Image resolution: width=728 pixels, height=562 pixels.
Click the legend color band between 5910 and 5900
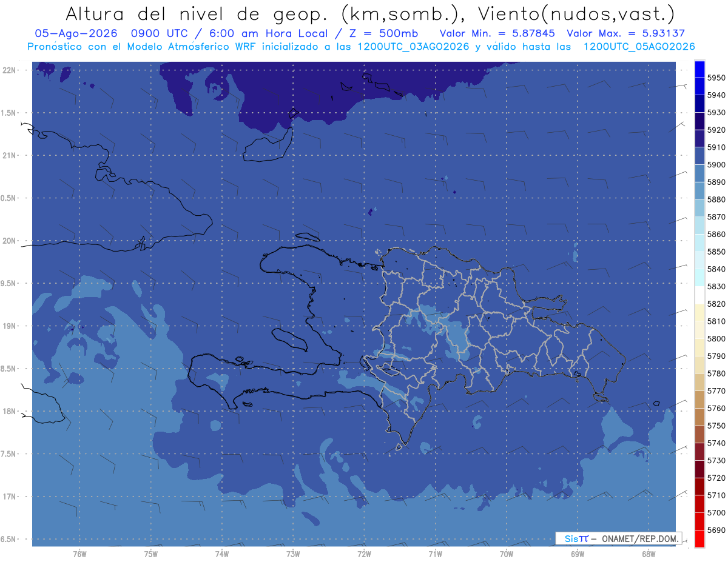click(x=699, y=156)
